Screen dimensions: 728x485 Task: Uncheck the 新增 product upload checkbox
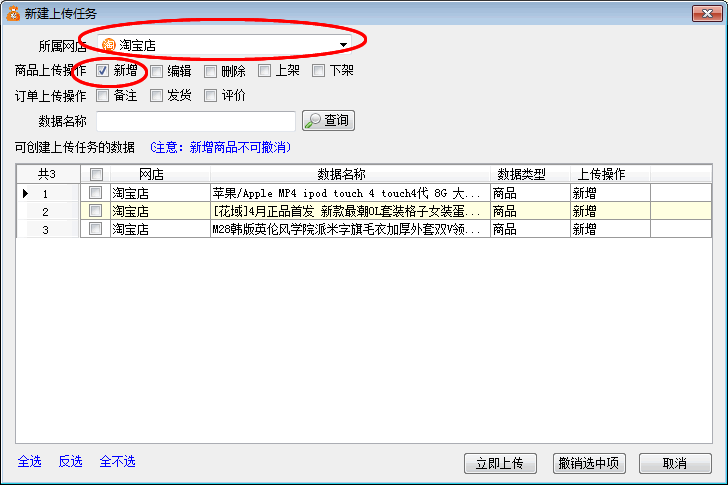pos(102,71)
